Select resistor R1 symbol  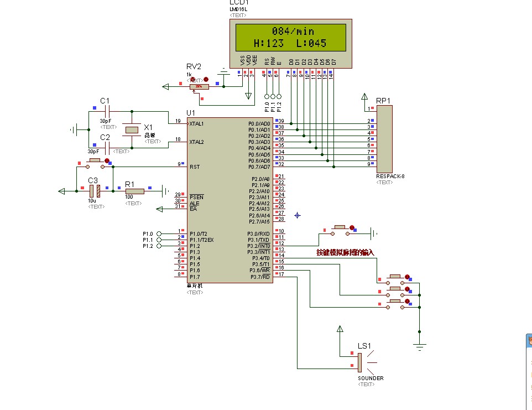click(134, 191)
